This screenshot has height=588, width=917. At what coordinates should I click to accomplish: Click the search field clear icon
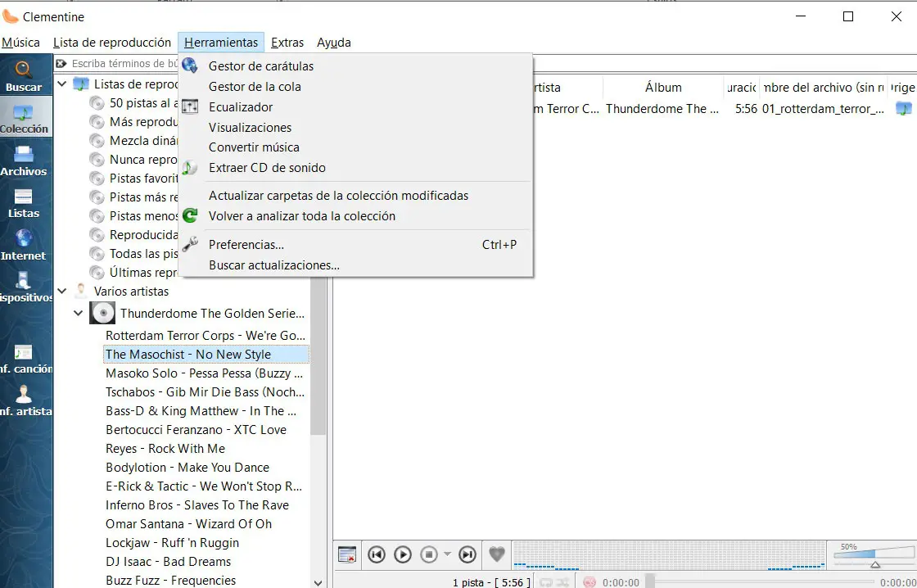(61, 63)
